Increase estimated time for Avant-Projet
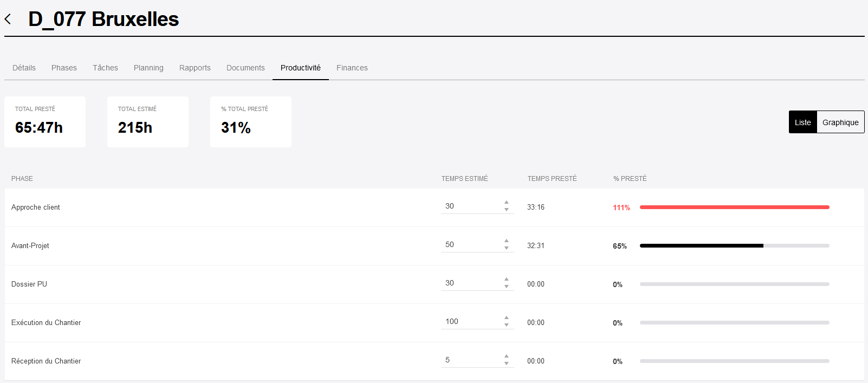This screenshot has height=383, width=868. pos(507,241)
